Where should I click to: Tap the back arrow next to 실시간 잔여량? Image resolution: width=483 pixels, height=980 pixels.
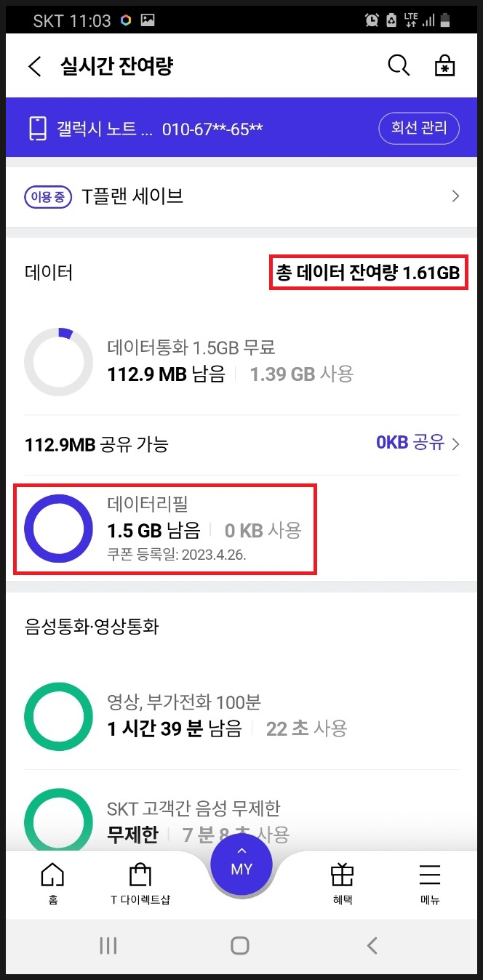tap(35, 67)
